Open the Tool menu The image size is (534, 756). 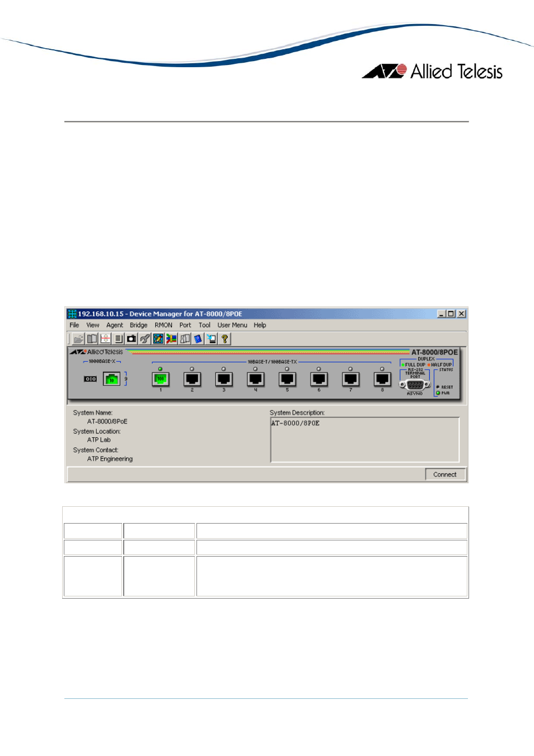click(x=205, y=325)
